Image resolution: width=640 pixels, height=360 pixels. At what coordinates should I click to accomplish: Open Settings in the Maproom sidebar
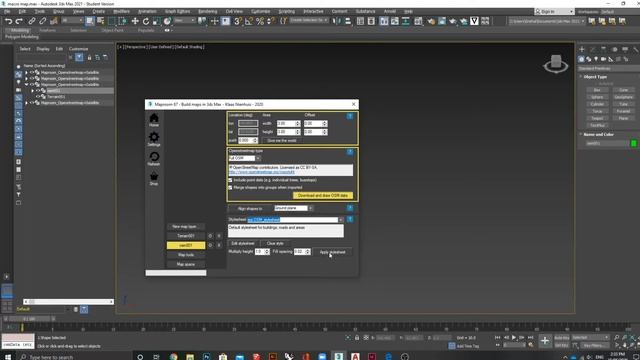[x=154, y=139]
